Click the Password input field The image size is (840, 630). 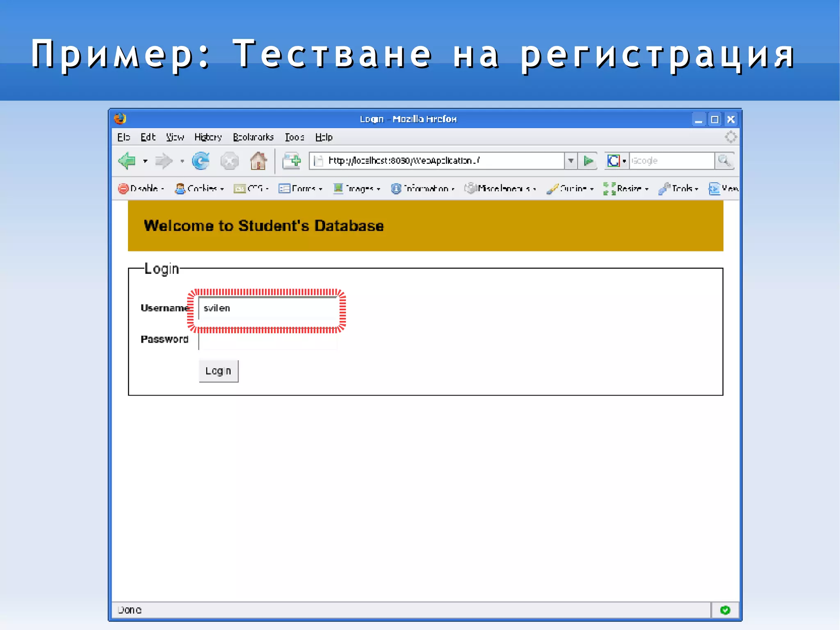(268, 339)
